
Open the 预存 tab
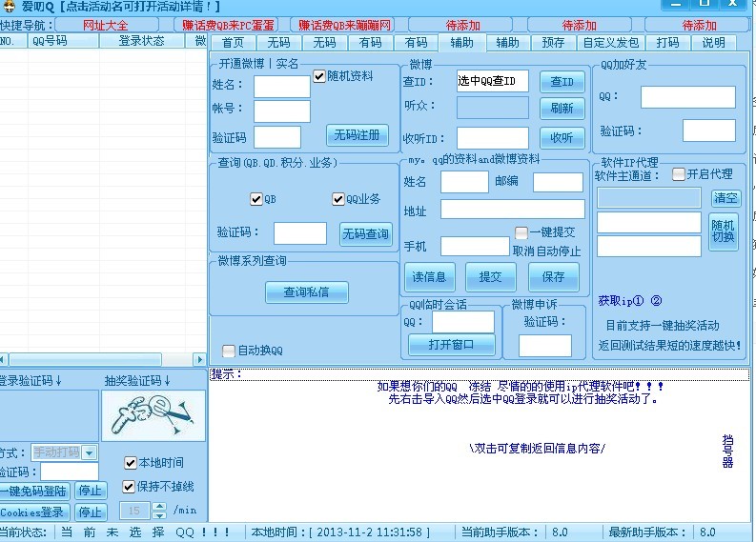(x=553, y=43)
